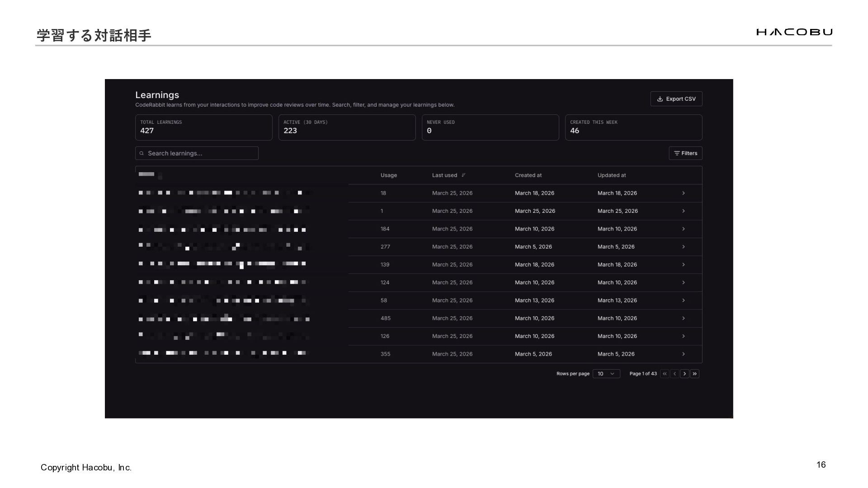Screen dimensions: 868x488
Task: Go to the previous page arrow
Action: click(675, 374)
